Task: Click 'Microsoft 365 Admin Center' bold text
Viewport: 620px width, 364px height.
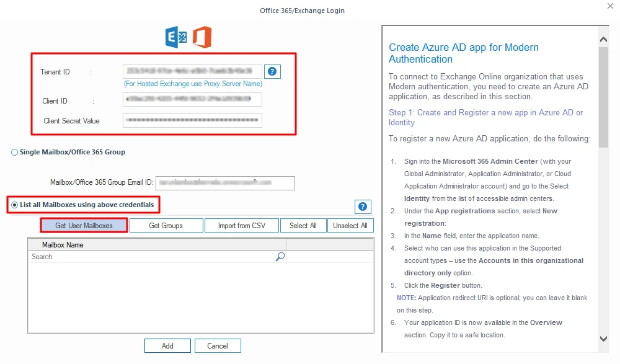Action: tap(490, 161)
